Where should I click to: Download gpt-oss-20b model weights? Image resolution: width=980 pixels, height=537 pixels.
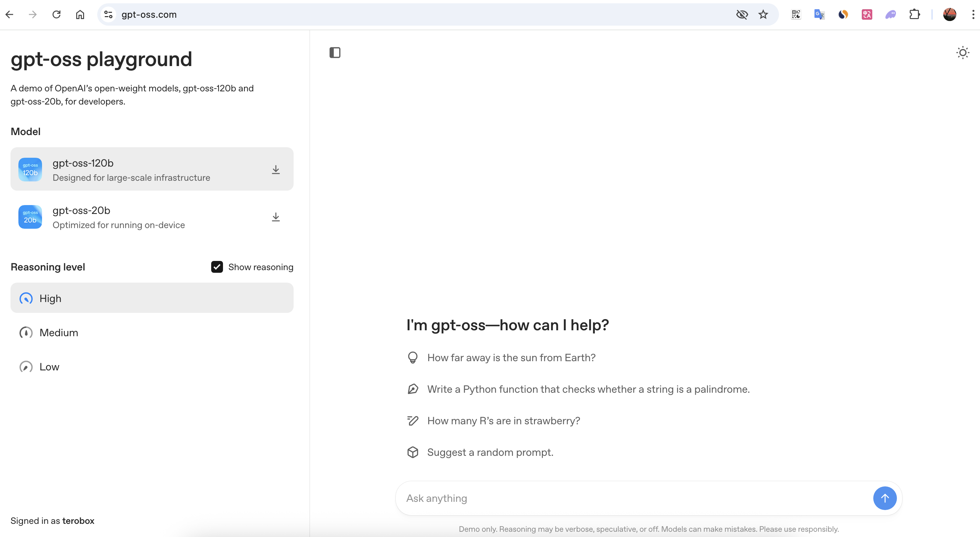pyautogui.click(x=276, y=217)
